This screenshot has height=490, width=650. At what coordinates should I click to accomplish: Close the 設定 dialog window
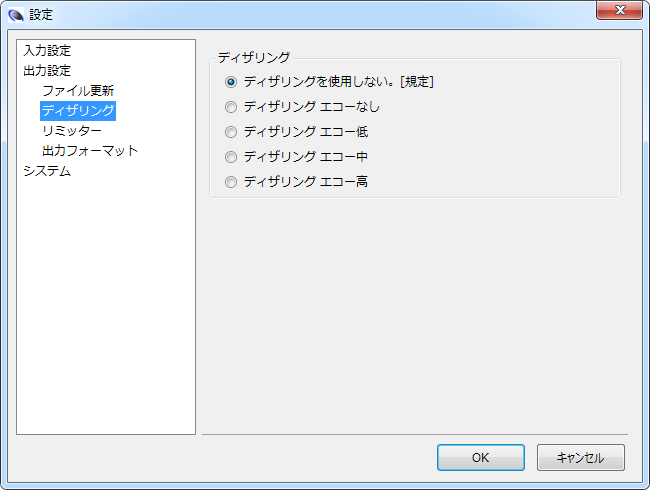coord(618,11)
